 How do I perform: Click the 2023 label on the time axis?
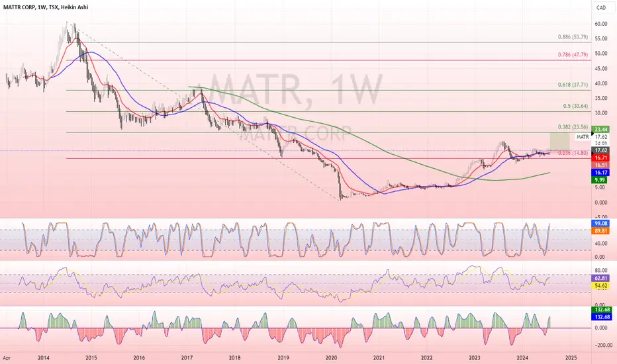coord(475,357)
